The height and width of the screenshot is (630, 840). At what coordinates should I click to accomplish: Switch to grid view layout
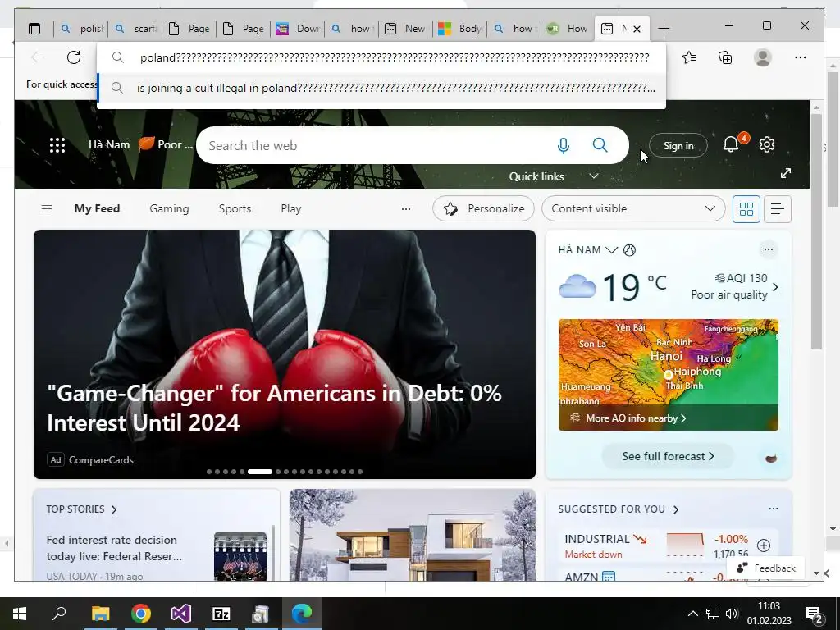(746, 209)
